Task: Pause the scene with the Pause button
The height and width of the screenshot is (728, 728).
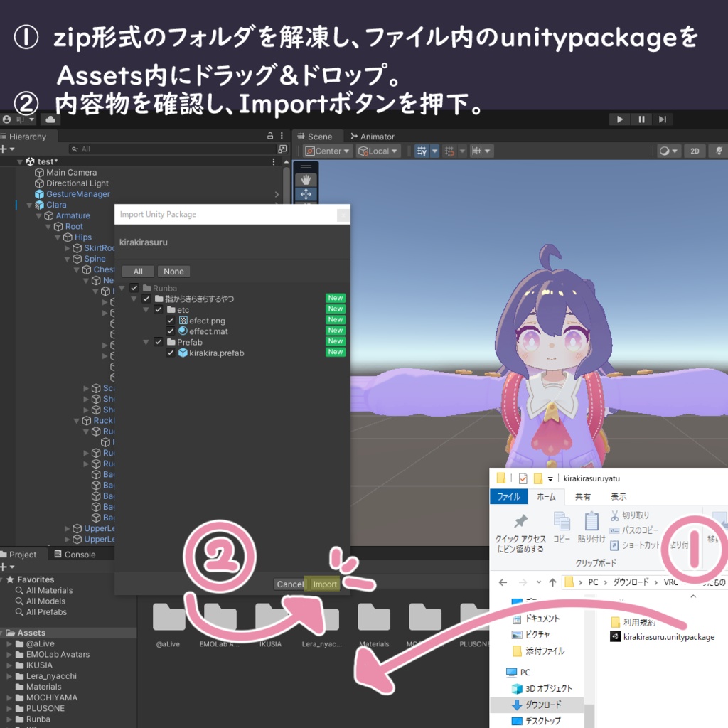Action: [641, 119]
